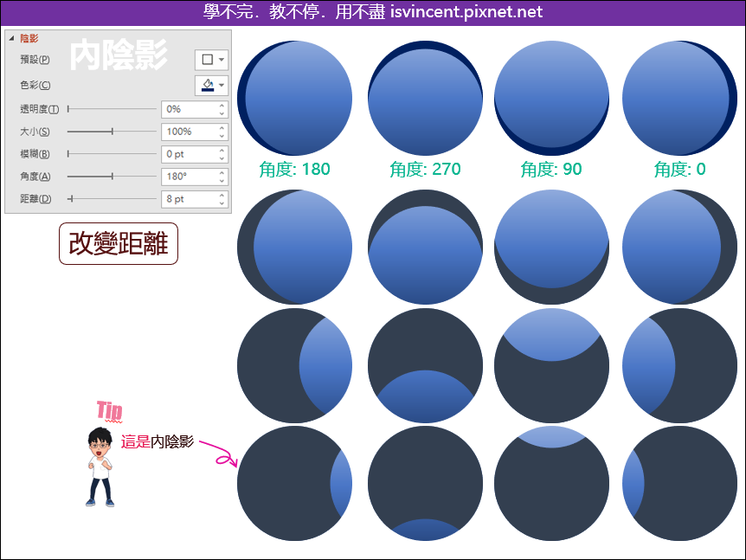Select the circle above the 角度: 0 caption
Screen dimensions: 746x560
680,98
